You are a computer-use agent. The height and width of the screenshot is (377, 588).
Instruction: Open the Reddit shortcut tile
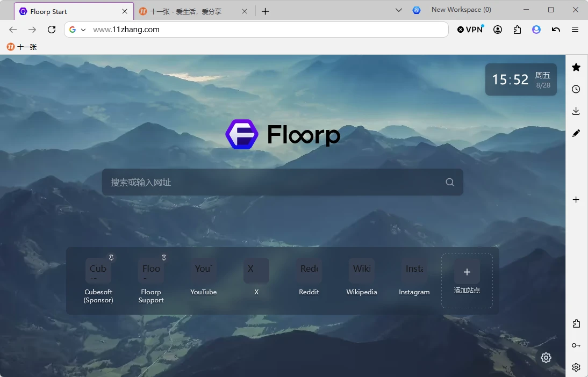(x=309, y=277)
